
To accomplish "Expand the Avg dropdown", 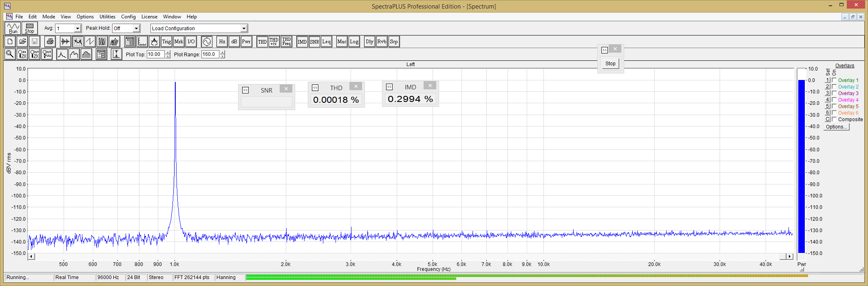I will [77, 29].
